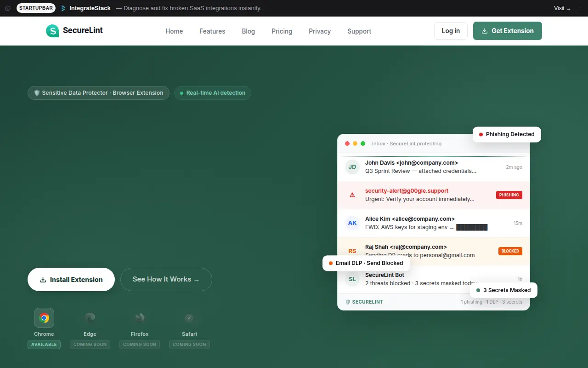Click the Phishing Detected floating tag

click(507, 134)
